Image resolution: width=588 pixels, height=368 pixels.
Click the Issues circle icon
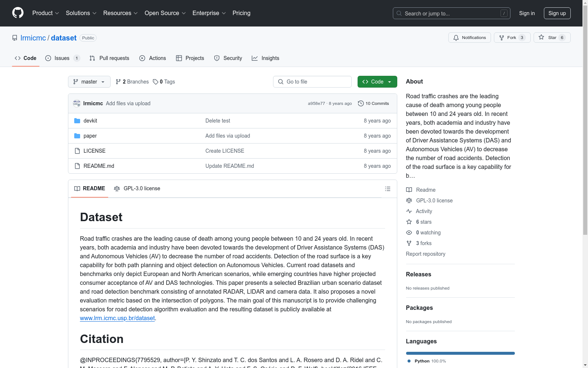tap(48, 58)
